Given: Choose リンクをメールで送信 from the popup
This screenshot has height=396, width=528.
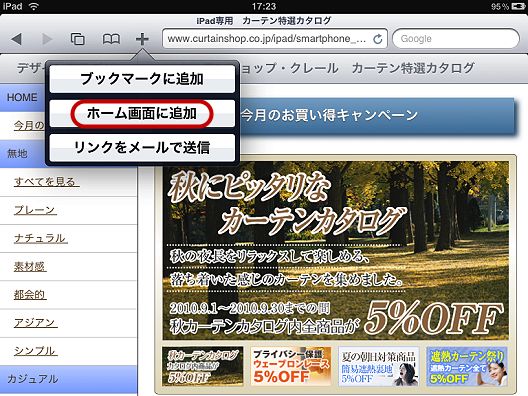Looking at the screenshot, I should click(142, 147).
